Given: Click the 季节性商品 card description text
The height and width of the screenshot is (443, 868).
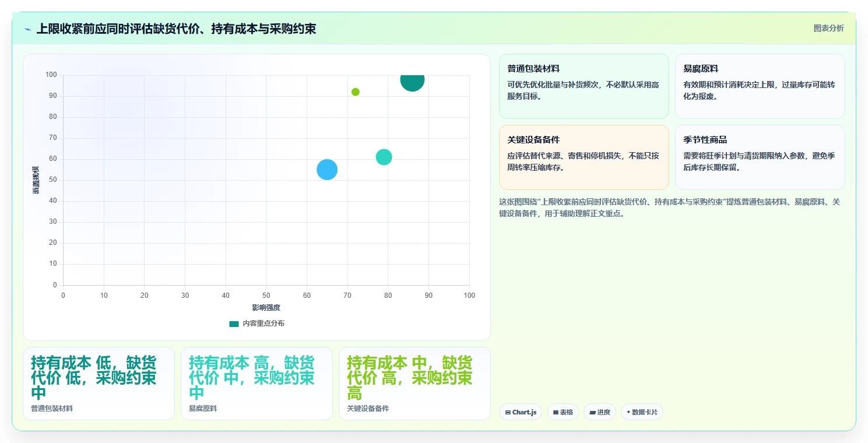Looking at the screenshot, I should pyautogui.click(x=759, y=161).
